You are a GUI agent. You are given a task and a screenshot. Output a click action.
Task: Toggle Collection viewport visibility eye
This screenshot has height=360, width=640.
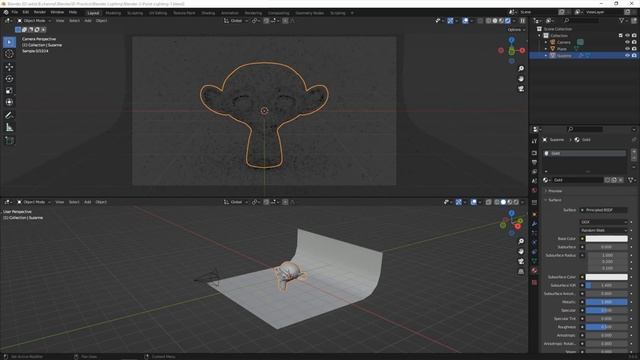coord(627,36)
